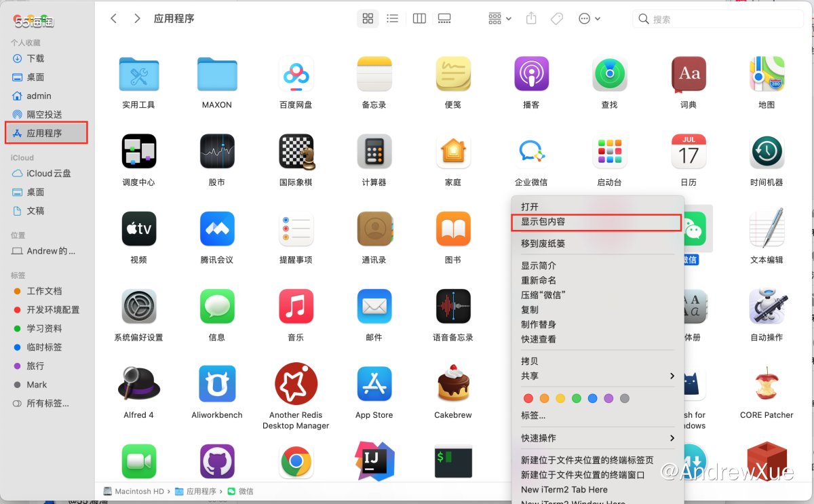Viewport: 814px width, 504px height.
Task: Select the 系统偏好设置 System Preferences icon
Action: (x=139, y=306)
